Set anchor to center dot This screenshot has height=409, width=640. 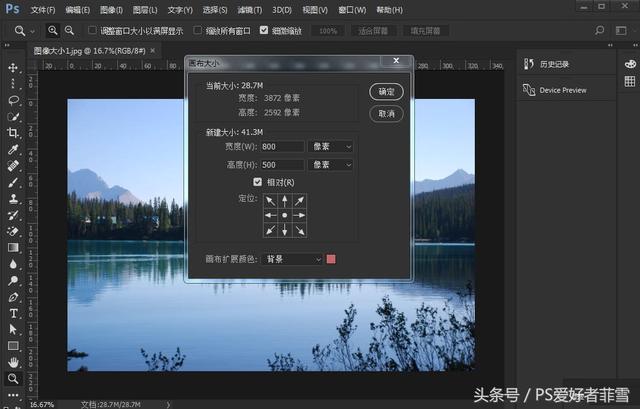pos(285,215)
